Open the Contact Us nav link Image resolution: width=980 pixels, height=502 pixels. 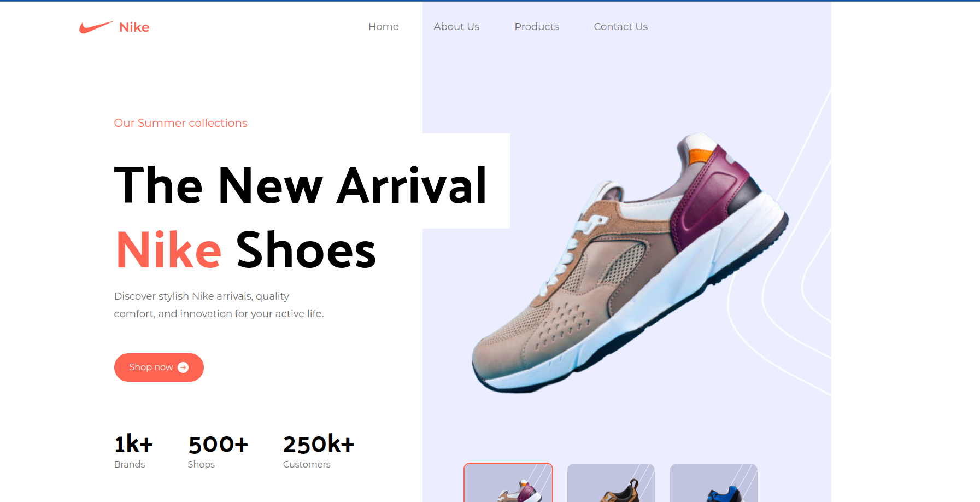coord(620,27)
